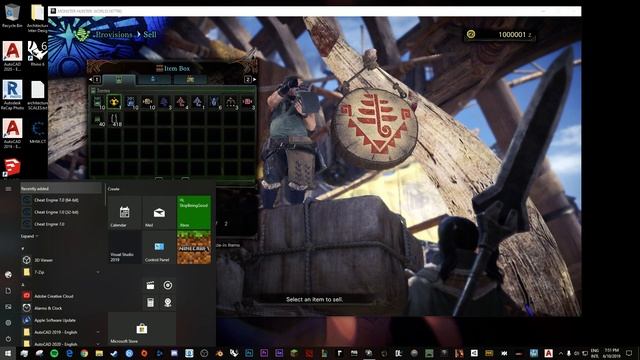Open user account in Start rail
This screenshot has width=640, height=360.
[x=8, y=275]
